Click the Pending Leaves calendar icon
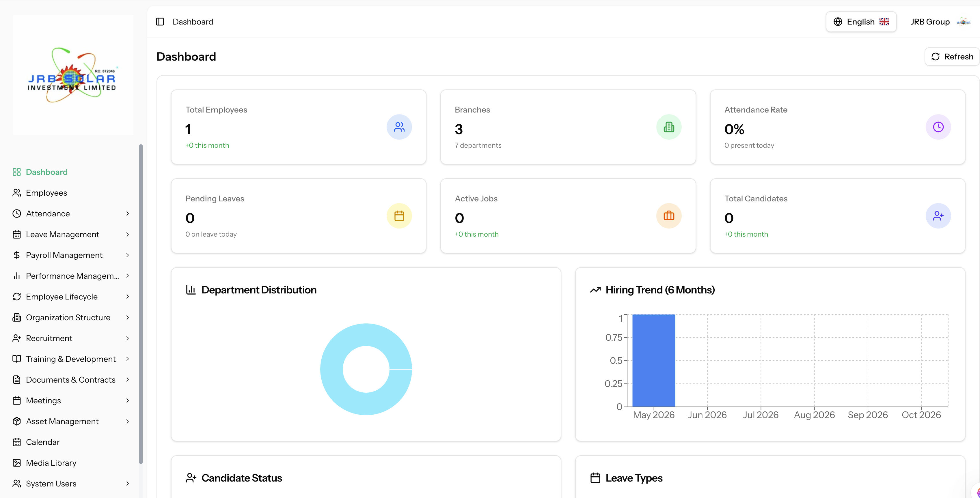Screen dimensions: 980x498 [x=399, y=216]
